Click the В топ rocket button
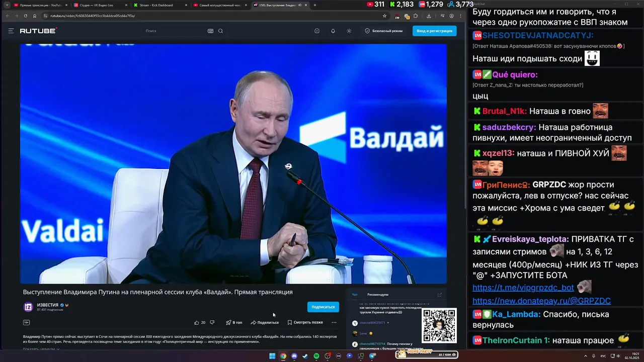 (x=234, y=322)
